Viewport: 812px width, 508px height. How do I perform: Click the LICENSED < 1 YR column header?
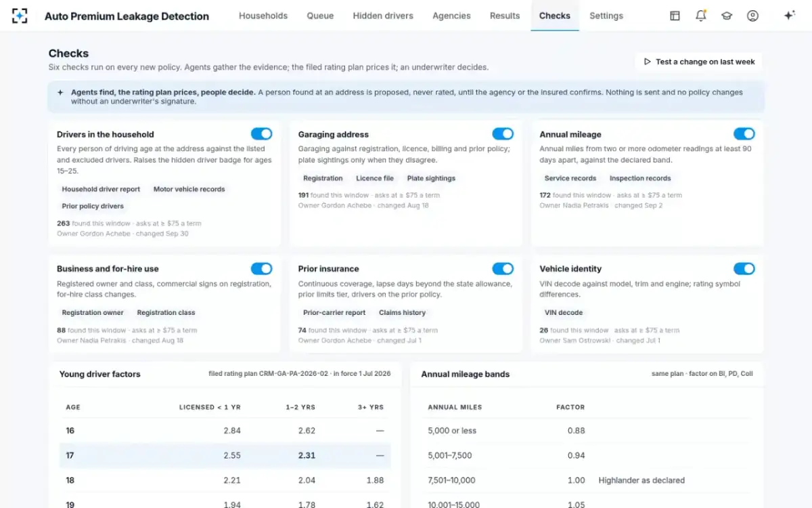[210, 407]
